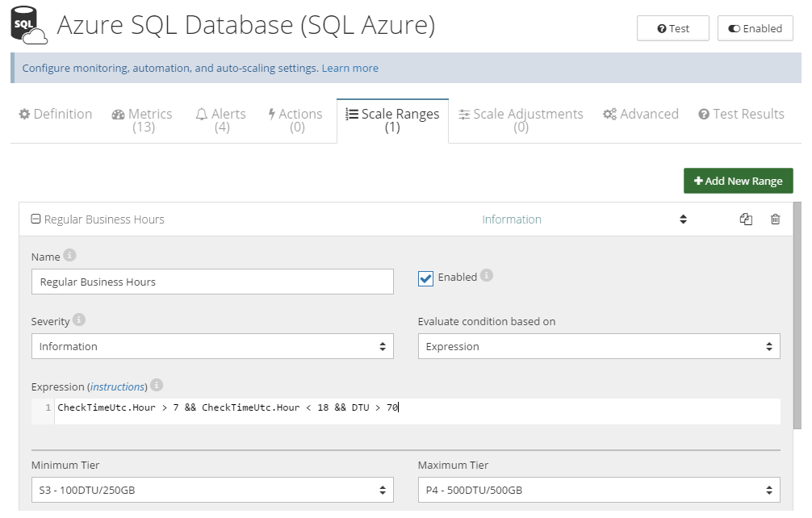This screenshot has width=812, height=518.
Task: Click inside the Expression code editor line
Action: [416, 407]
